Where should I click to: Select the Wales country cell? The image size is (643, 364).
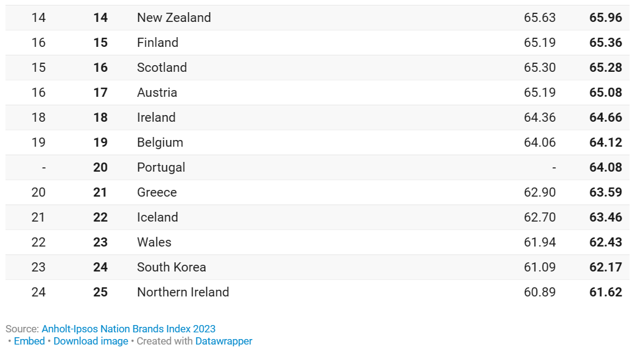(x=154, y=242)
